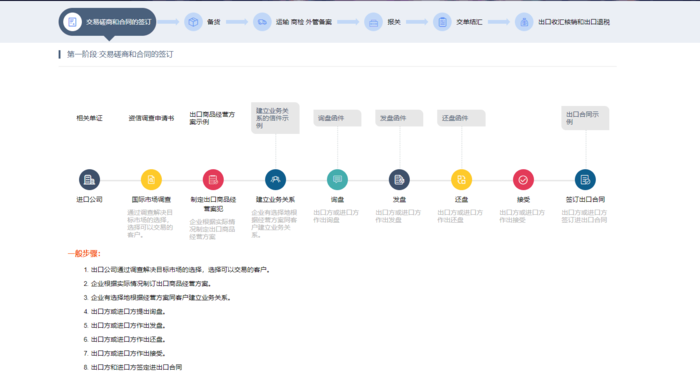Open the 发盘函件 box

point(399,118)
